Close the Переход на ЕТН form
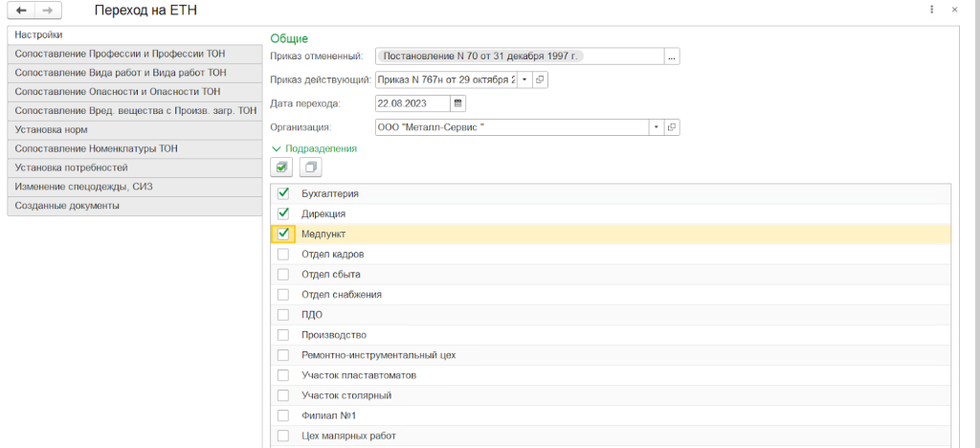Viewport: 980px width, 448px height. pyautogui.click(x=954, y=10)
